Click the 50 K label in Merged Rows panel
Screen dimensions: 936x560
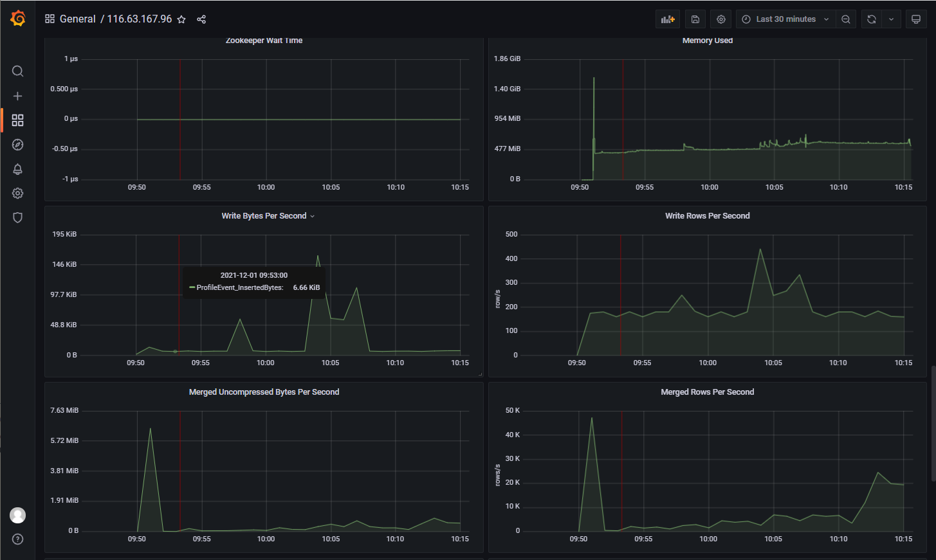513,410
